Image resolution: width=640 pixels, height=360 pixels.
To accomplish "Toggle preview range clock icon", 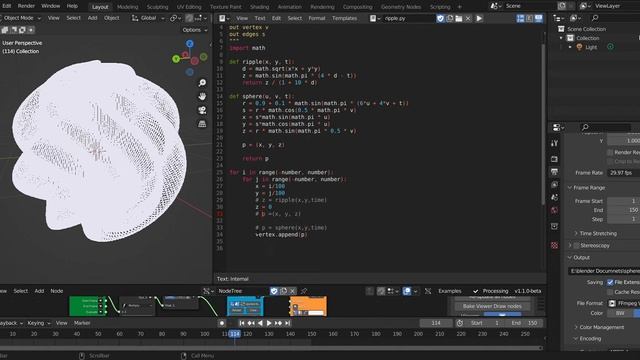I will pos(460,323).
